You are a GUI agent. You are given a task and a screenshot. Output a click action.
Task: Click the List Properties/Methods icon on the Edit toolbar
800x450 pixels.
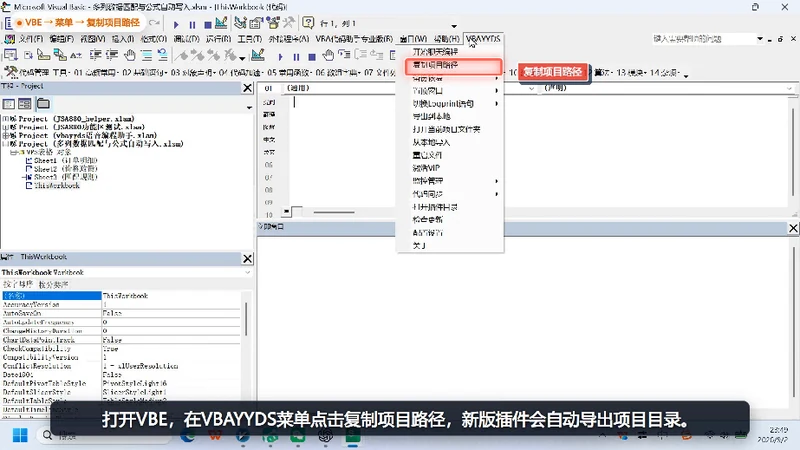click(11, 55)
